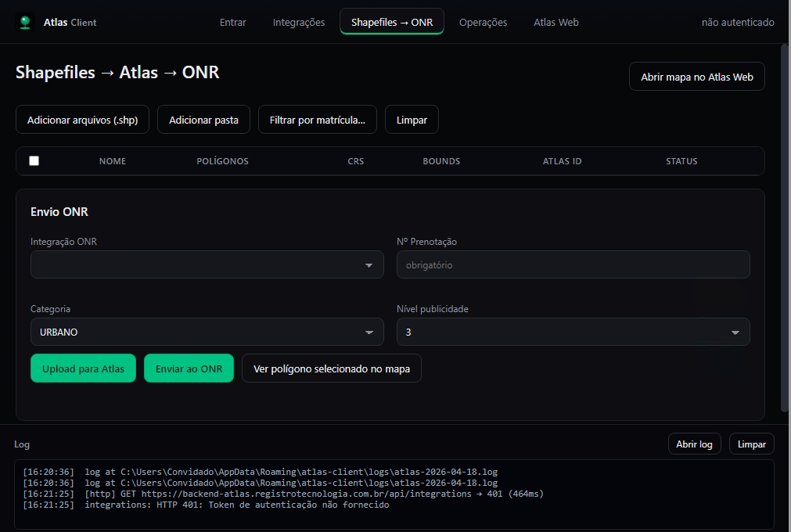
Task: Click the CRS column header
Action: [x=356, y=161]
